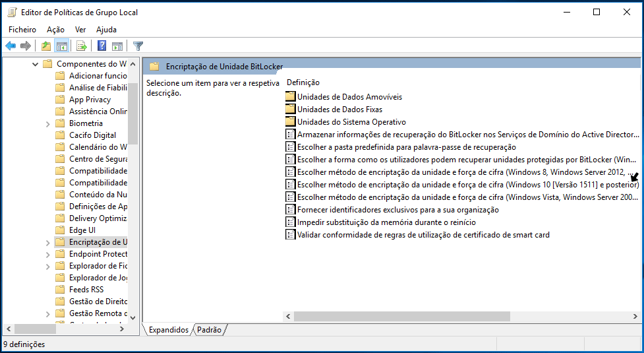Switch to the Padrão tab

(x=209, y=329)
